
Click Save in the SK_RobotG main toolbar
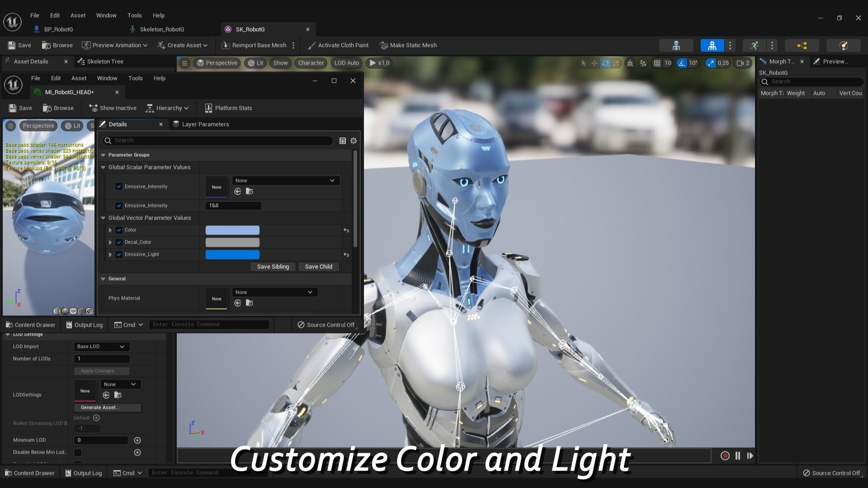coord(19,45)
